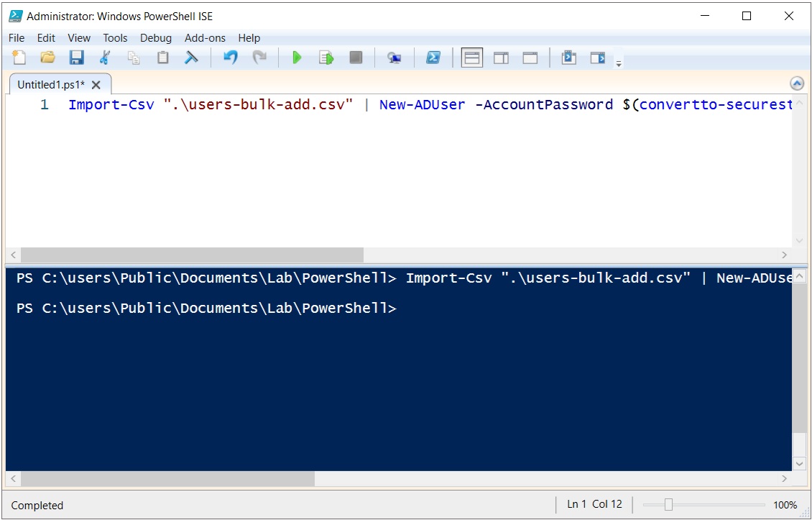Click the Open Script folder icon
Screen dimensions: 812x520
coord(47,58)
